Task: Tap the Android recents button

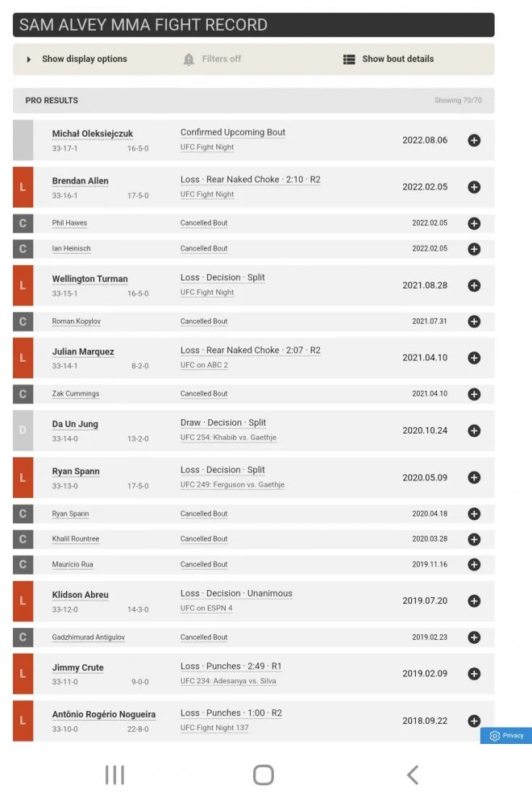Action: [114, 774]
